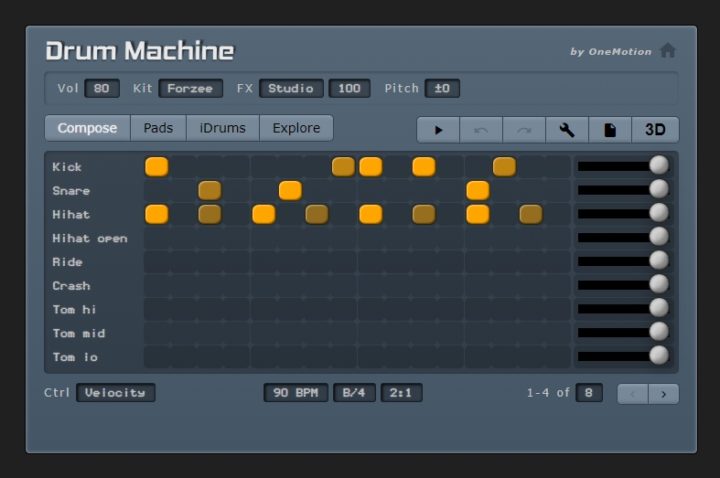
Task: Enable the first Crash step
Action: coord(157,286)
